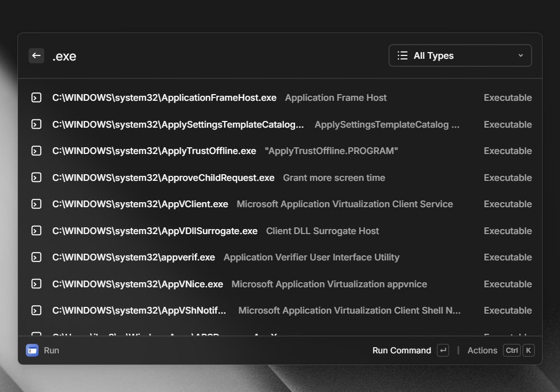Select the AppVClient.exe result

(x=280, y=204)
